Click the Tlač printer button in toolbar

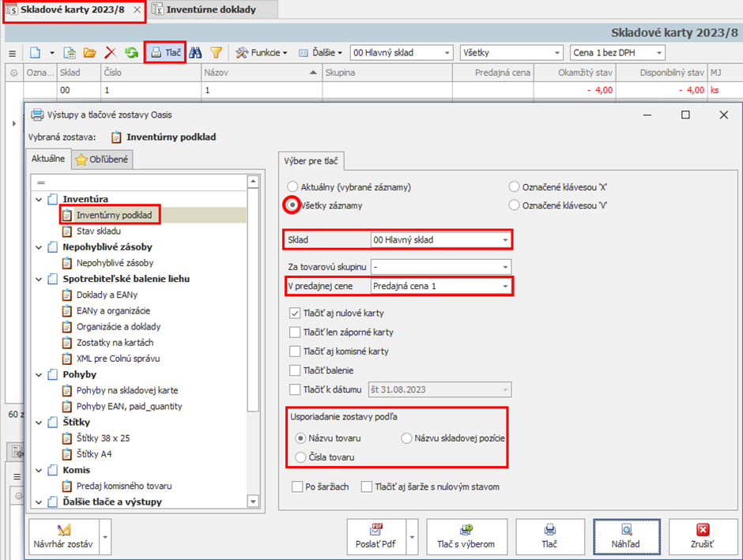click(x=165, y=53)
